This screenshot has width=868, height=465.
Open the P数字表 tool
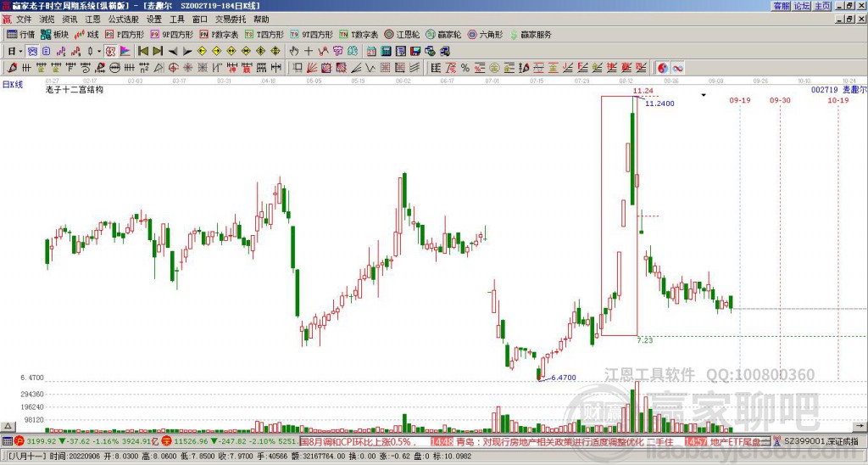[219, 34]
